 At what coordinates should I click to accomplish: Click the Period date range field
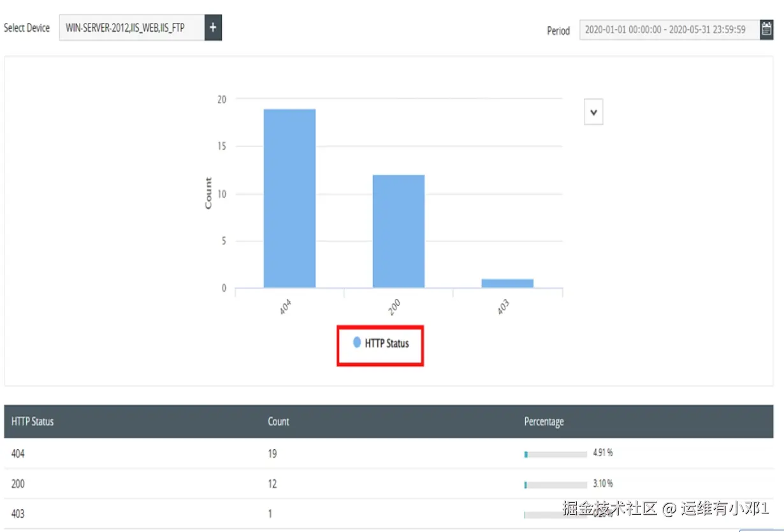coord(669,29)
